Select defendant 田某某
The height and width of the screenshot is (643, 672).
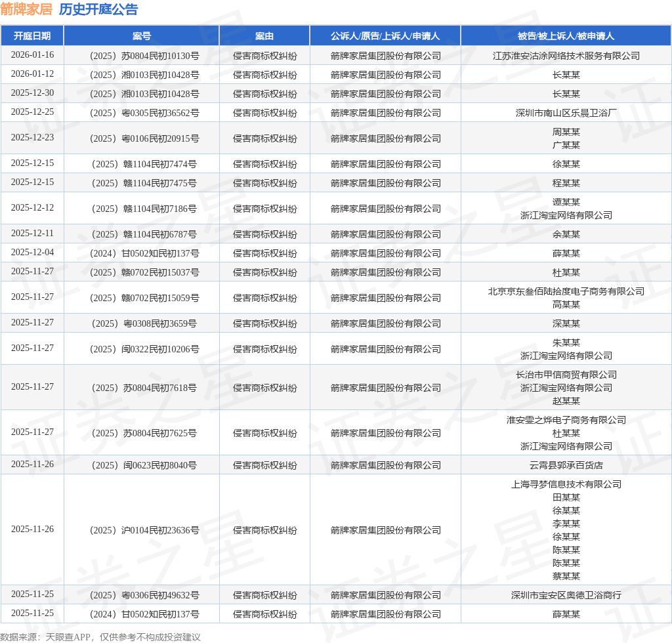(x=566, y=497)
